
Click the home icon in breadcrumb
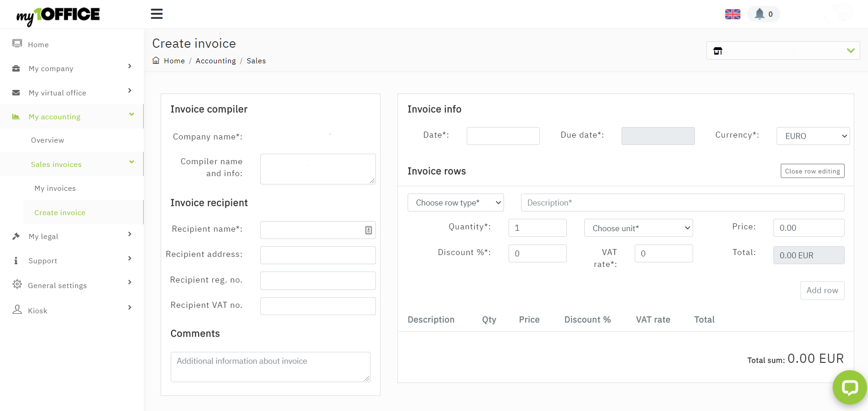coord(156,61)
